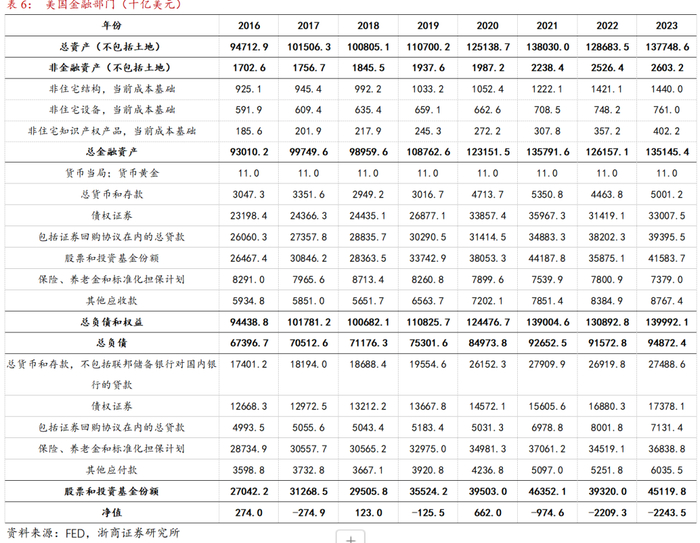Click the value 27042.2

click(249, 492)
